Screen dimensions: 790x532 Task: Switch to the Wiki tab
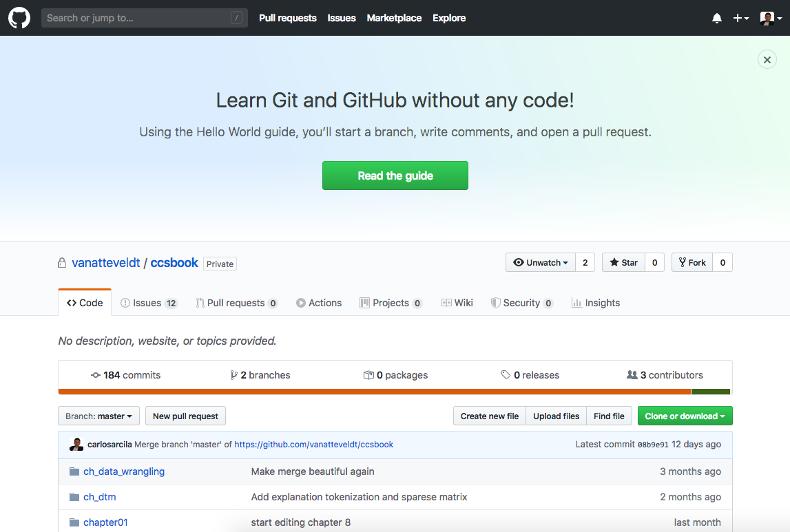pos(457,303)
